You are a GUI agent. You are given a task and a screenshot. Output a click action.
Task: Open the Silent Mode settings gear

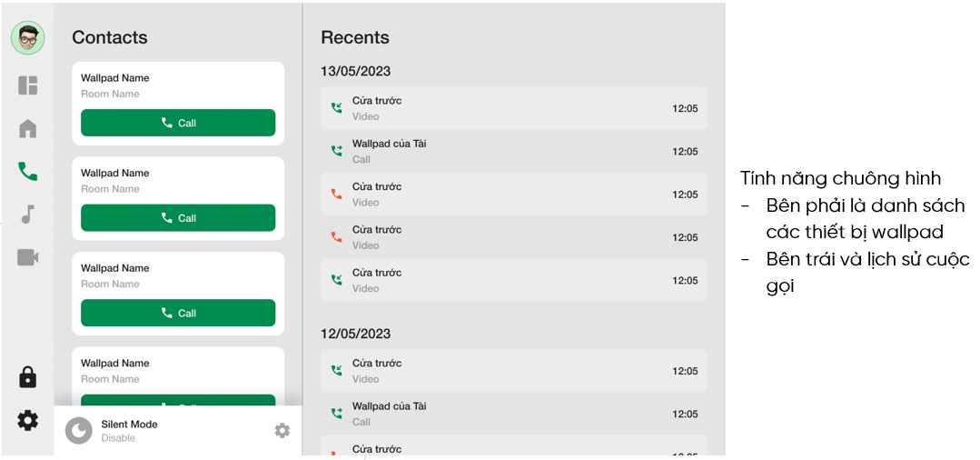pyautogui.click(x=282, y=430)
